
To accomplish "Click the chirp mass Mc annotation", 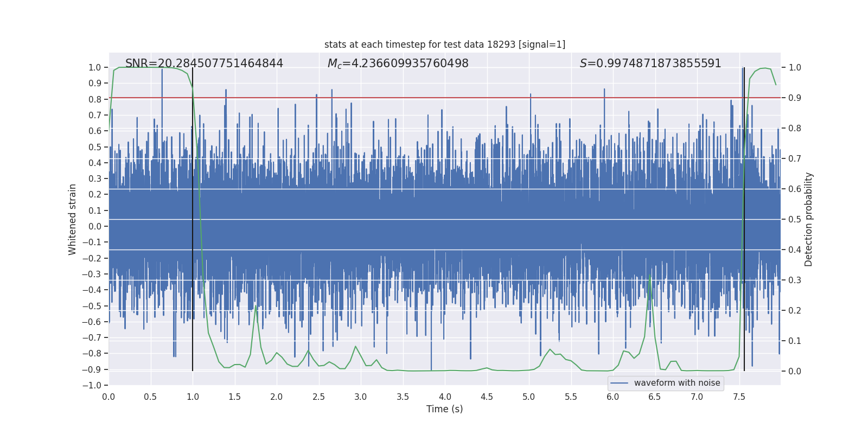I will 398,63.
